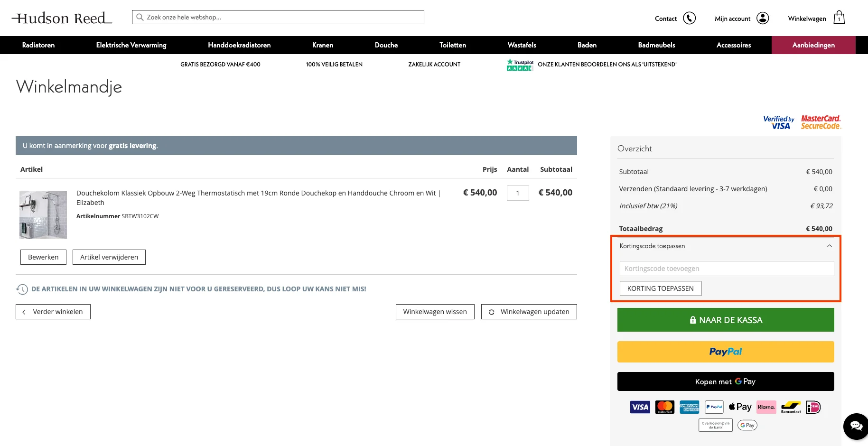Click the Trustpilot rating logo
868x446 pixels.
coord(520,65)
